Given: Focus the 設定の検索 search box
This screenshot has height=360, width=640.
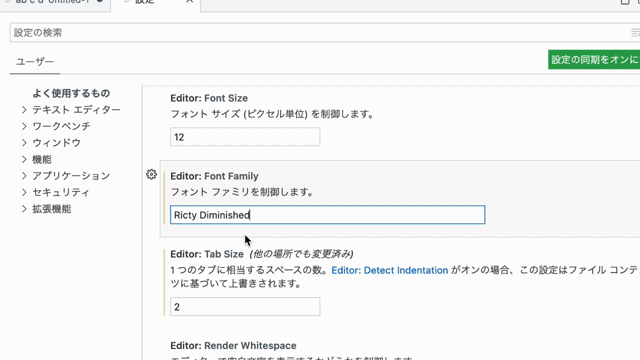Looking at the screenshot, I should pyautogui.click(x=320, y=33).
